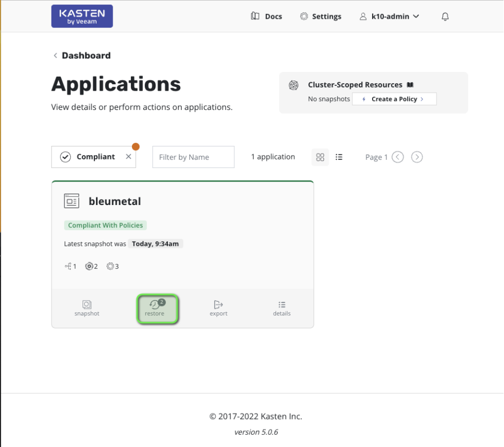Viewport: 504px width, 447px height.
Task: Click the notification bell icon
Action: (445, 16)
